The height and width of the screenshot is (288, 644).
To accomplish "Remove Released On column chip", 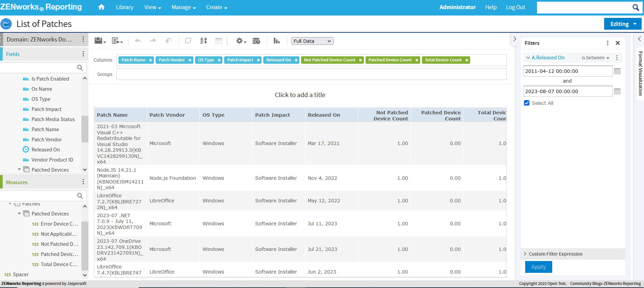I will 296,60.
